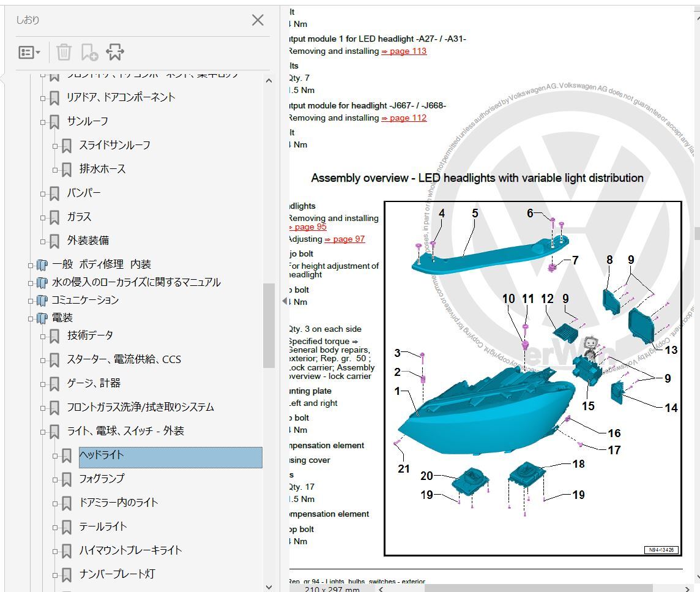Open the フォグランプ bookmark
700x592 pixels.
(102, 479)
